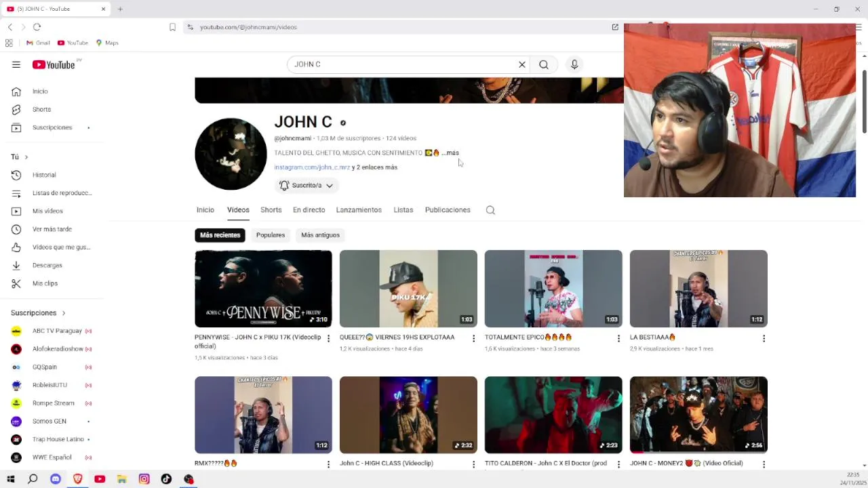Switch to channel Shorts tab

[x=271, y=210]
